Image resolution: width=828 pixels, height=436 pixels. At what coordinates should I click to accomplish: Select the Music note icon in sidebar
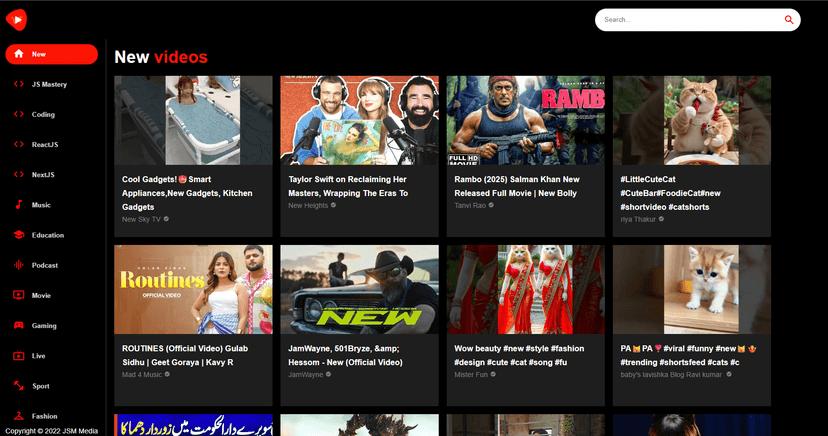[x=18, y=205]
